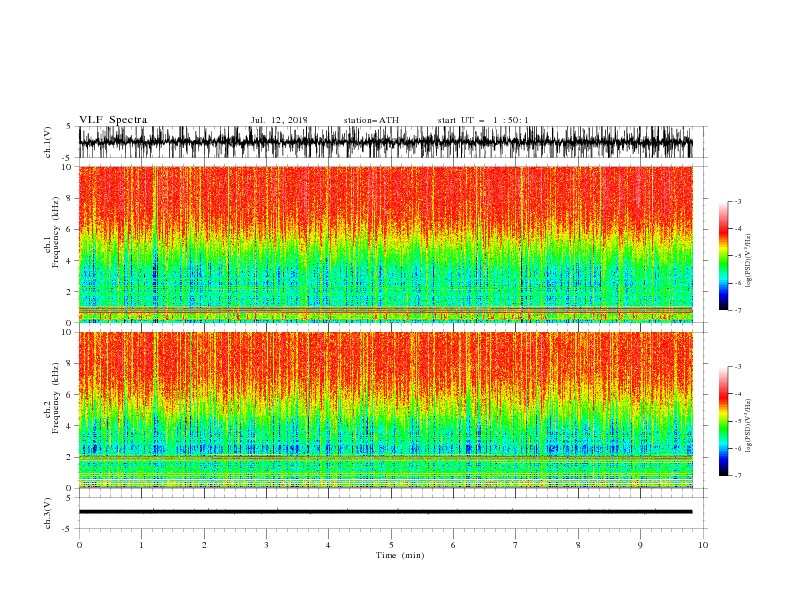Click the ch.2 spectrogram panel
The height and width of the screenshot is (612, 792).
tap(385, 410)
